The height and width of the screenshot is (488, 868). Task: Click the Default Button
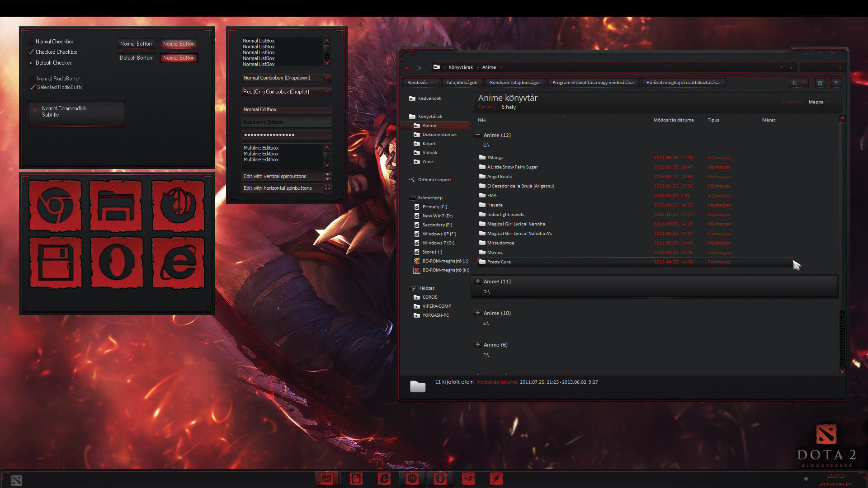[x=136, y=58]
